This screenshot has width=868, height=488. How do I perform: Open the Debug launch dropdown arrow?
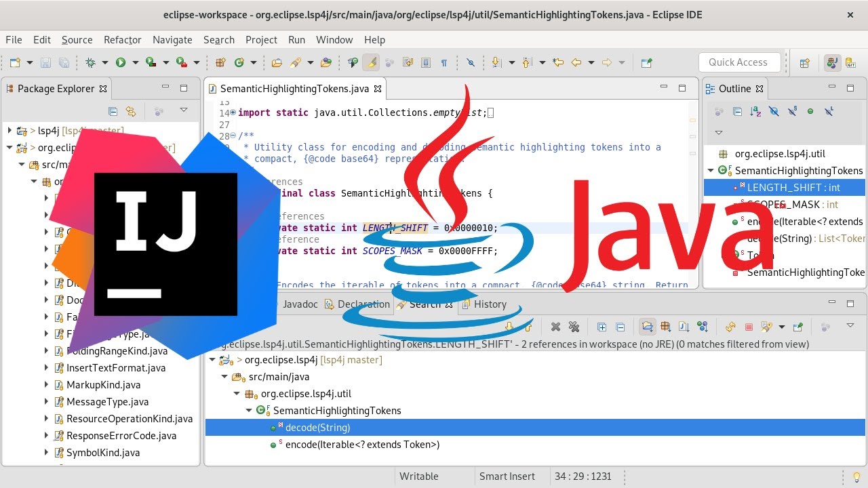pos(104,62)
